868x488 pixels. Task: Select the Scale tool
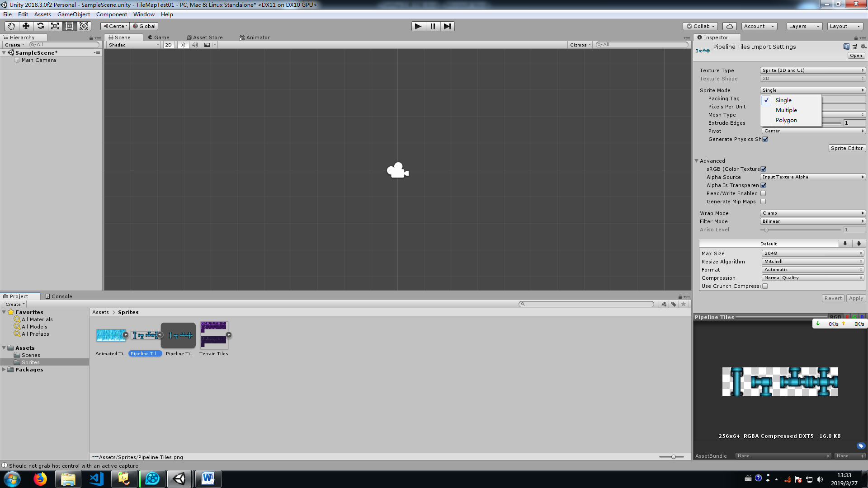coord(55,26)
